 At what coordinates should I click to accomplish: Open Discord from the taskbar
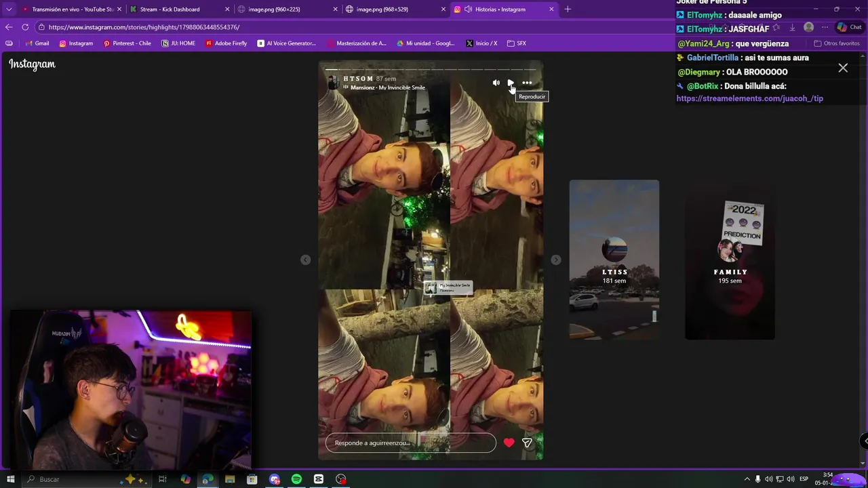(274, 479)
